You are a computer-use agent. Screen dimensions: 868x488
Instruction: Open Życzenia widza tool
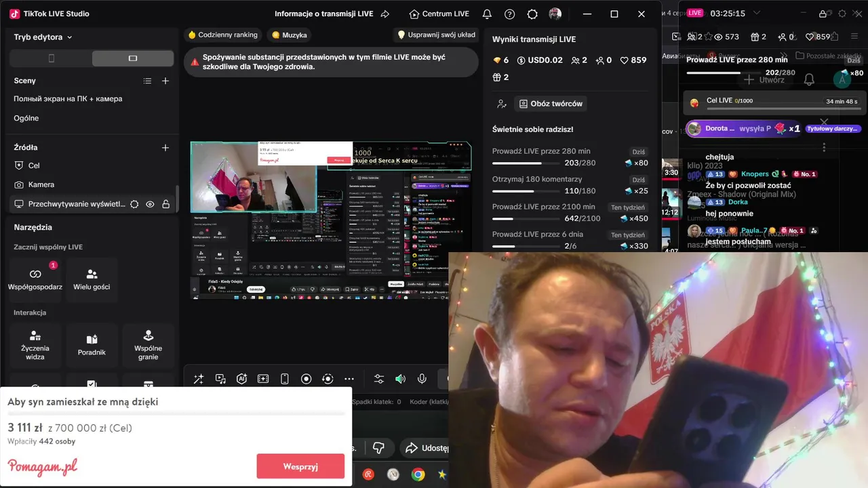click(35, 345)
